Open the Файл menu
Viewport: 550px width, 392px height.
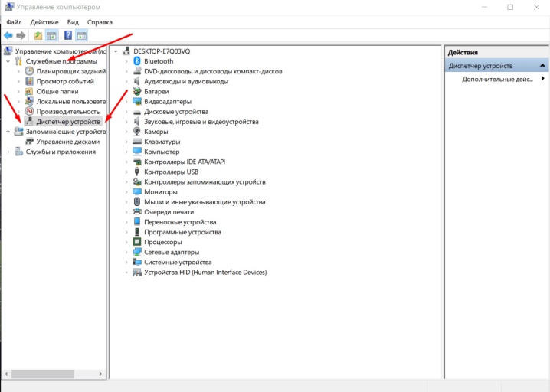click(14, 22)
